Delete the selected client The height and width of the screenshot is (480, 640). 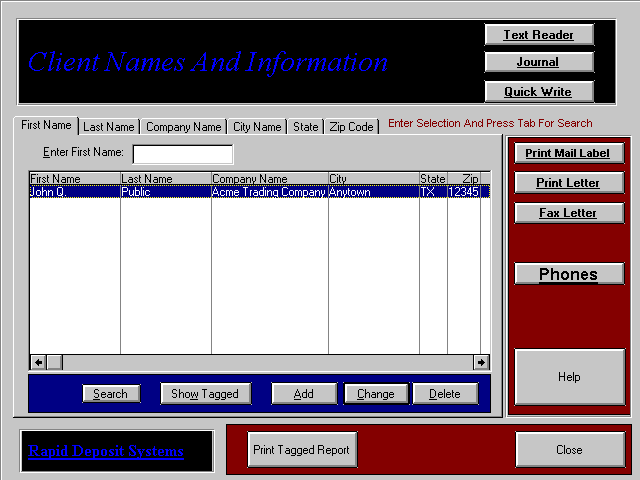click(445, 394)
